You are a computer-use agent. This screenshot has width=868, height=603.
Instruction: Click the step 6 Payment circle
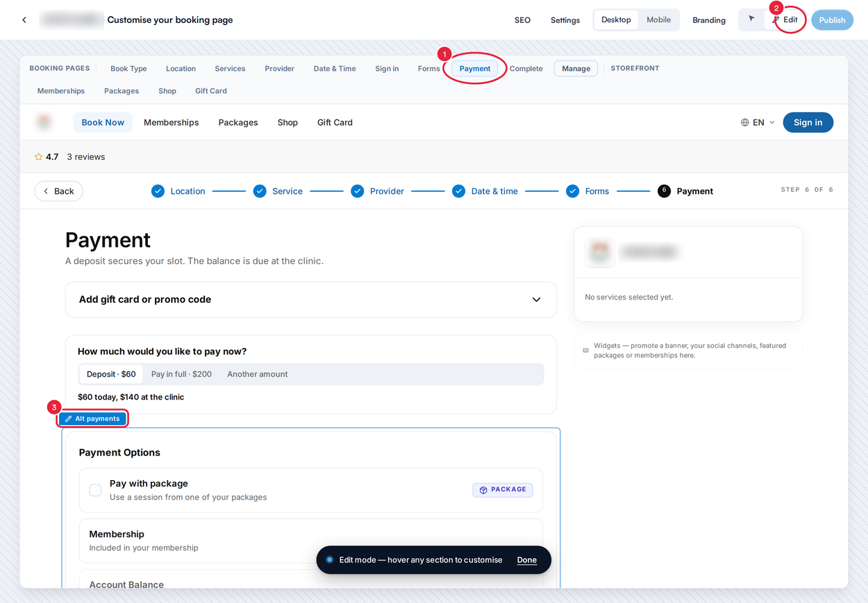(665, 191)
